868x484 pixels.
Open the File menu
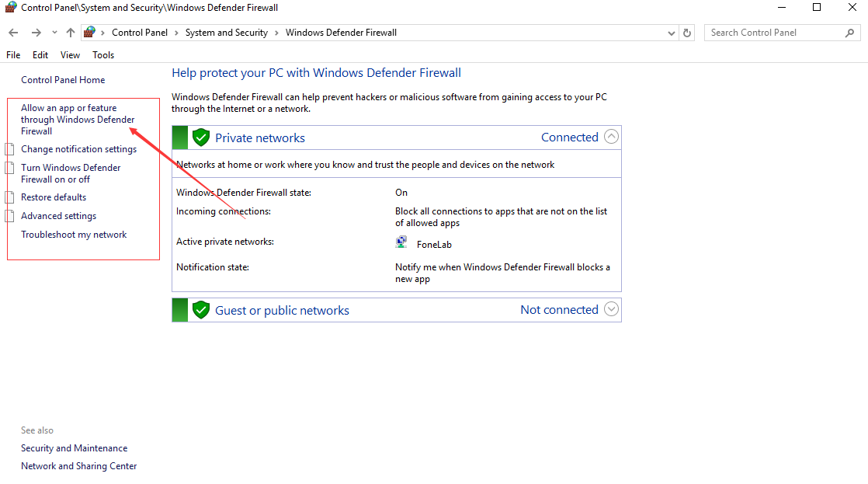(x=13, y=55)
